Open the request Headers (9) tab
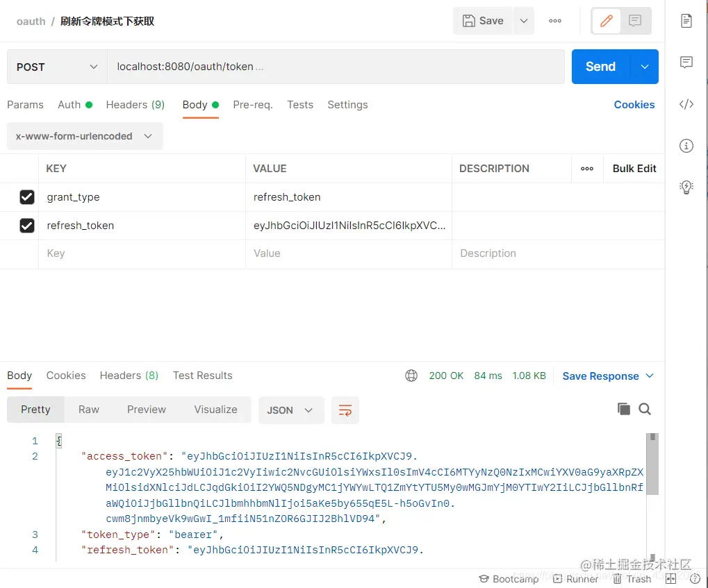Screen dimensions: 708x588 pos(135,105)
